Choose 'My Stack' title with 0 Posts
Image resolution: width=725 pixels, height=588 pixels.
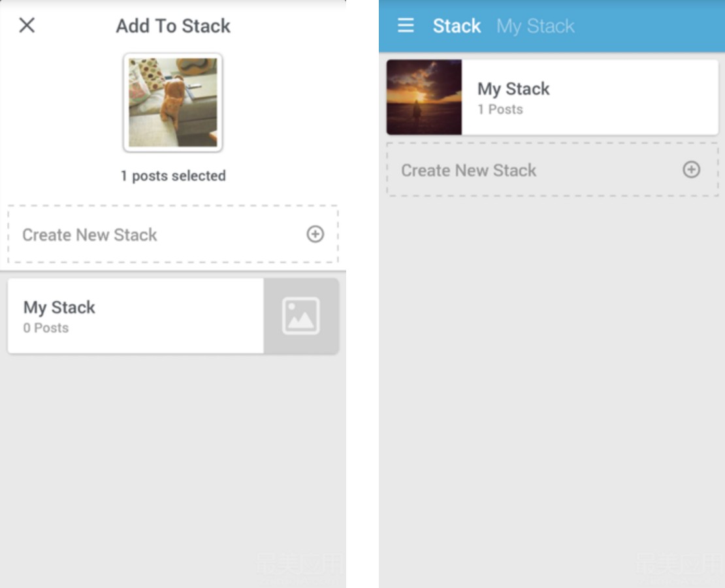coord(59,308)
